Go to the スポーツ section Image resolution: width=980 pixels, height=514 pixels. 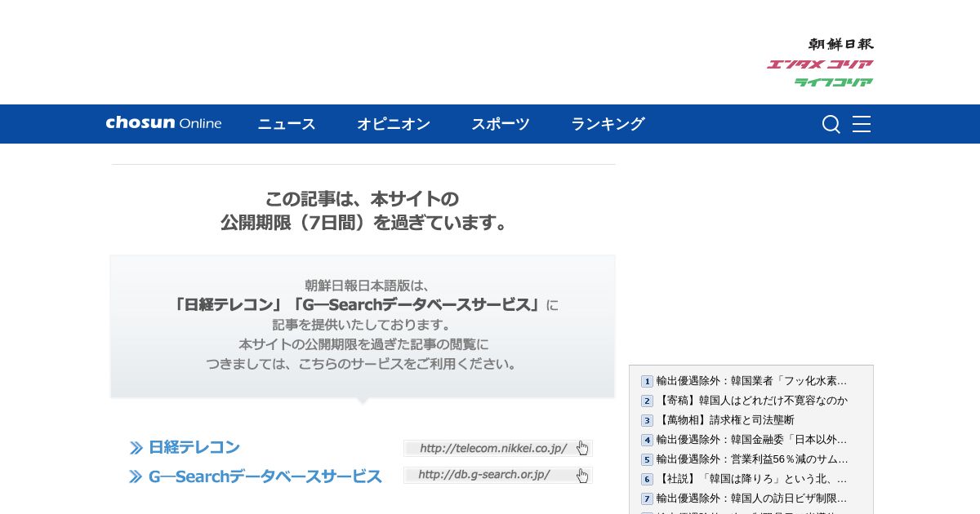501,124
